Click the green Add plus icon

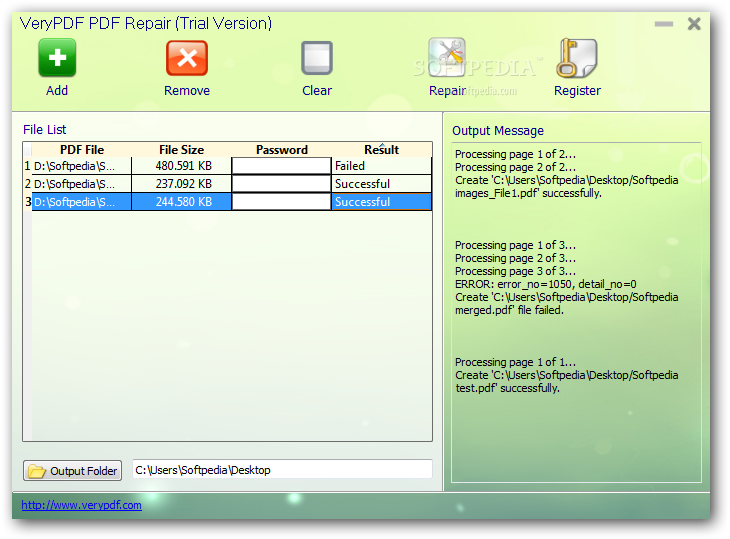[x=57, y=58]
